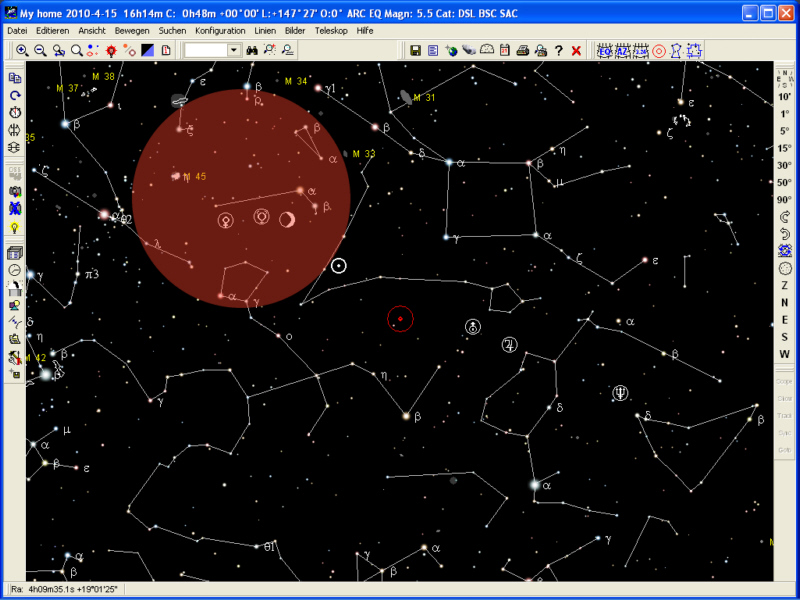Open the Datei menu
Viewport: 800px width, 600px height.
pos(17,31)
